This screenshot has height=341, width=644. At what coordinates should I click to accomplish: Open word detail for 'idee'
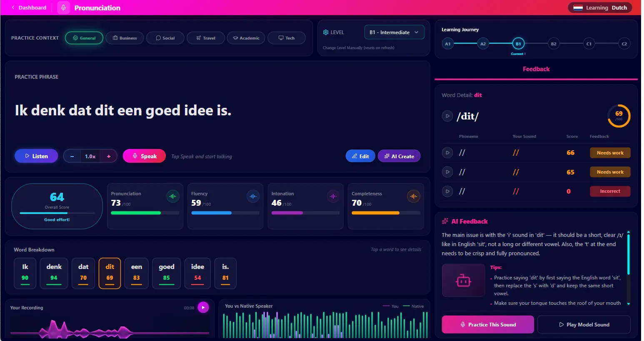[x=197, y=274]
